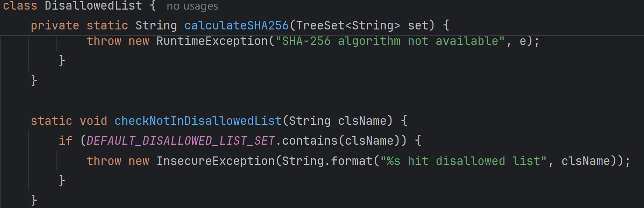Click the DisallowedList class name

tap(93, 6)
